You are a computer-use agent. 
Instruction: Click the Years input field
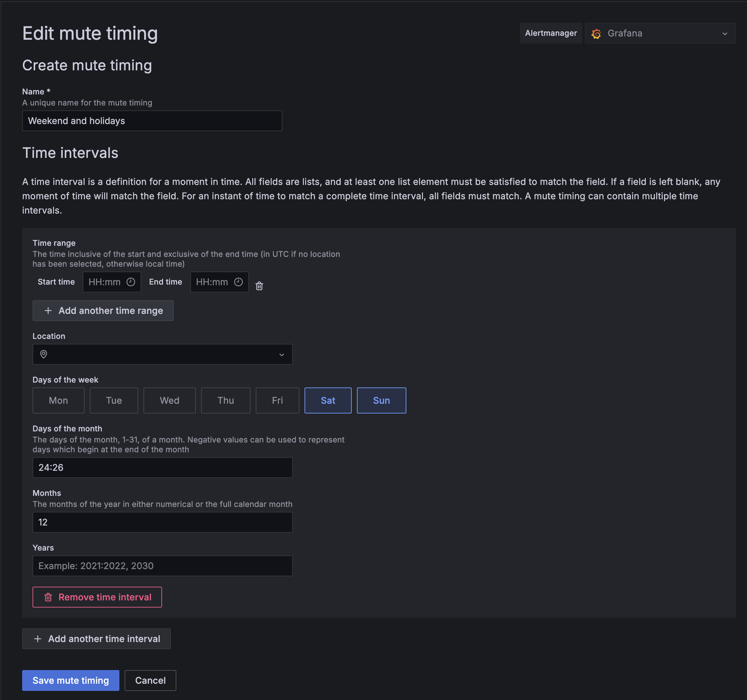[x=162, y=566]
